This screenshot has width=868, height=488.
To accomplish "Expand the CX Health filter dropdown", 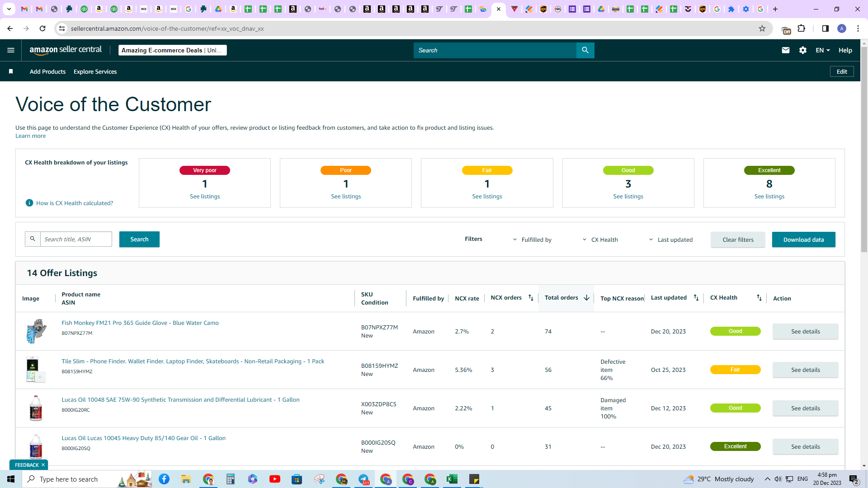I will (600, 239).
